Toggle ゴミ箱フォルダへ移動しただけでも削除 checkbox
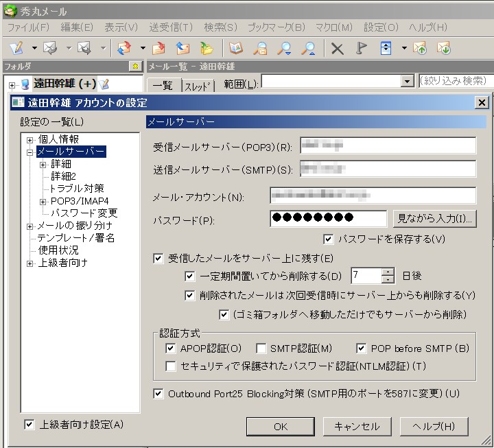 coord(224,314)
